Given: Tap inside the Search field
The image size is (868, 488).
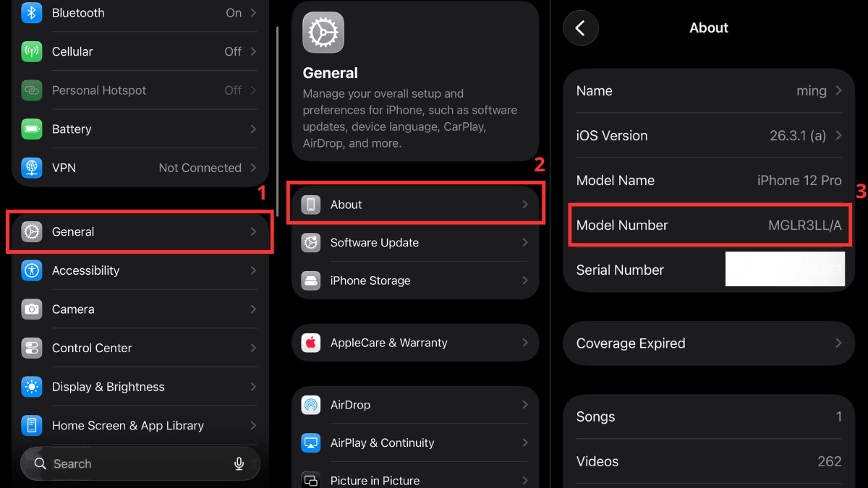Looking at the screenshot, I should [140, 464].
